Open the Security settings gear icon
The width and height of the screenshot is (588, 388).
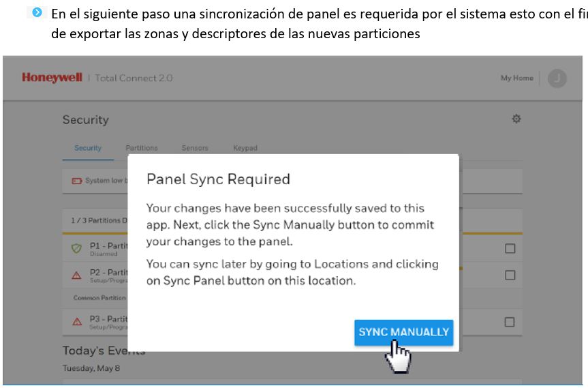(x=516, y=119)
